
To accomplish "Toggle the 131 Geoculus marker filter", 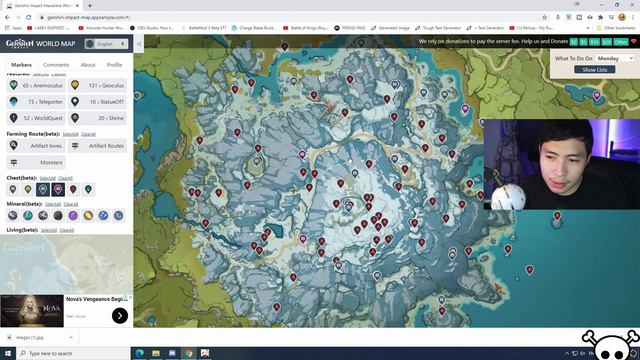I will 97,86.
